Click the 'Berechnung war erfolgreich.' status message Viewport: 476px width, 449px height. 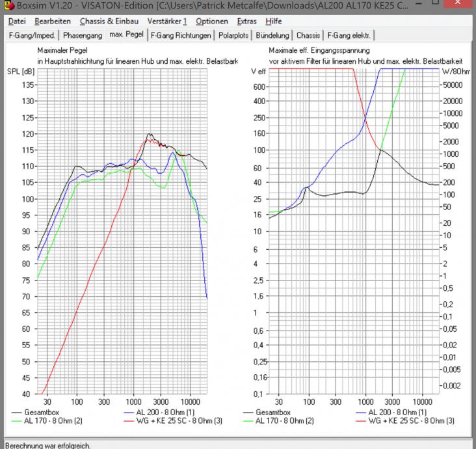(47, 445)
